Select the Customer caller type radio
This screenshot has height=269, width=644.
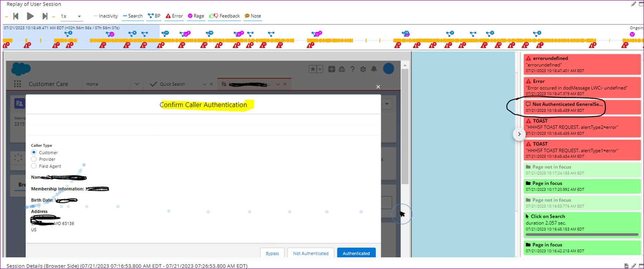(34, 152)
